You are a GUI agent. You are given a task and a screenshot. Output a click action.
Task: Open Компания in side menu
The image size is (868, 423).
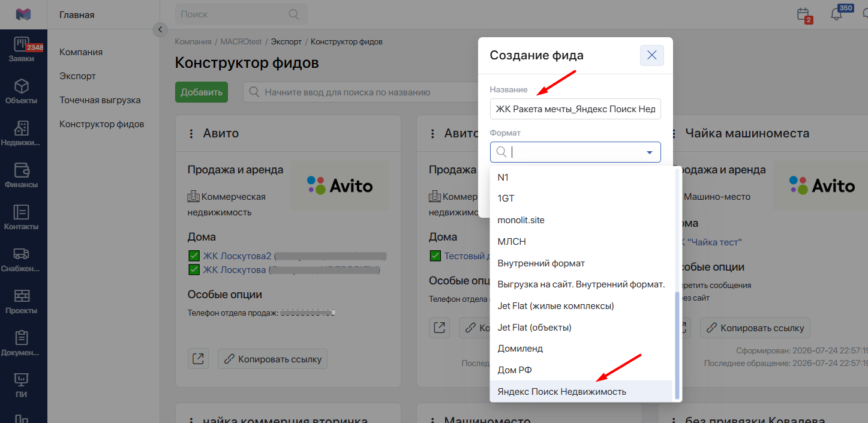[81, 52]
